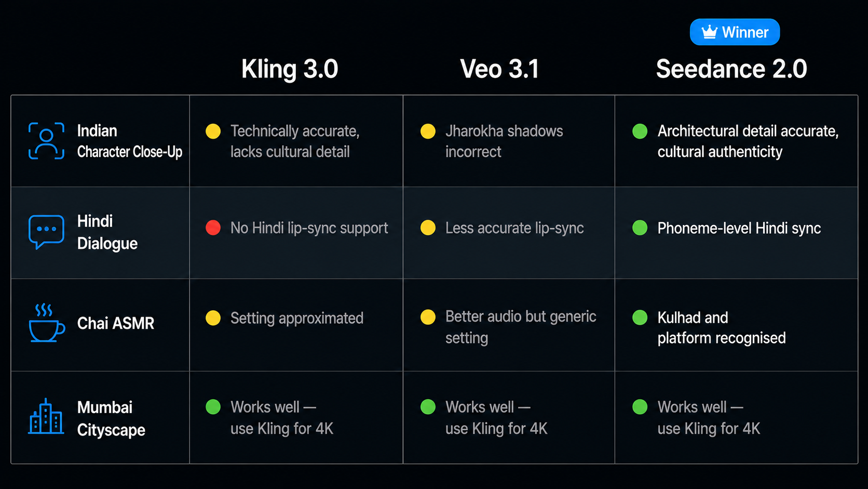This screenshot has width=868, height=489.
Task: Click the Winner badge above Seedance 2.0
Action: tap(735, 32)
